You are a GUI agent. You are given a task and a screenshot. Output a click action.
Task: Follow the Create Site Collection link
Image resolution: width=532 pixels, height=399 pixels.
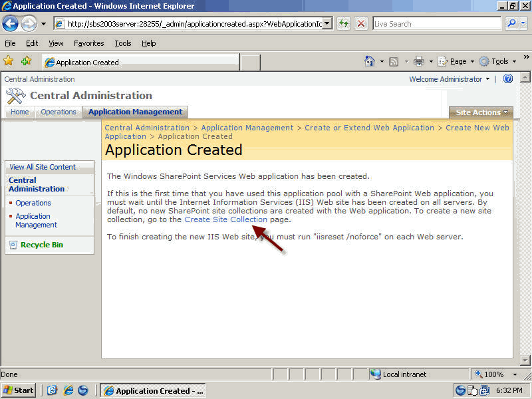tap(225, 219)
